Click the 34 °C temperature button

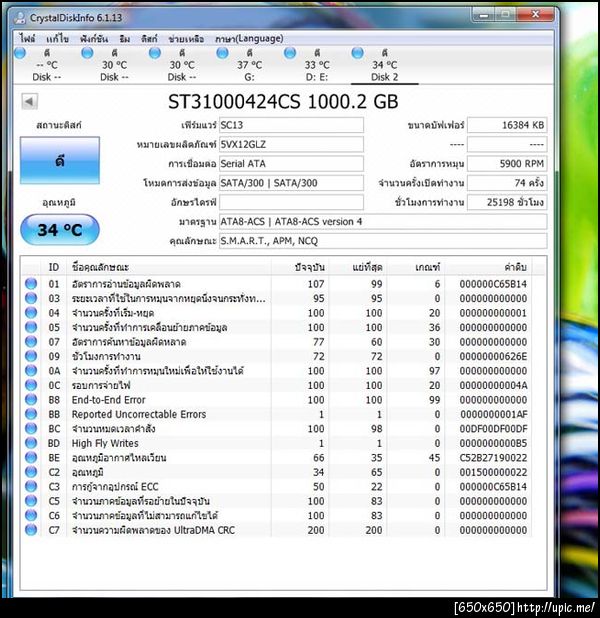point(60,230)
